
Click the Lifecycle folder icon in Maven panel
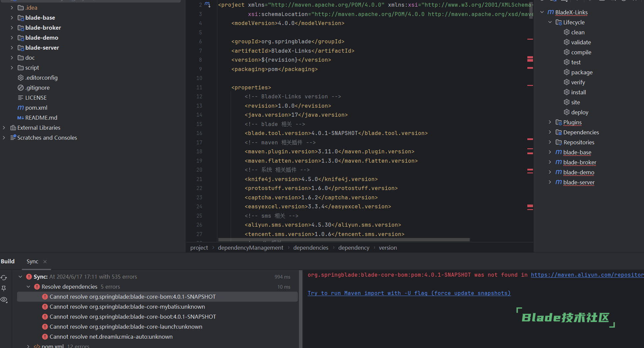tap(559, 22)
